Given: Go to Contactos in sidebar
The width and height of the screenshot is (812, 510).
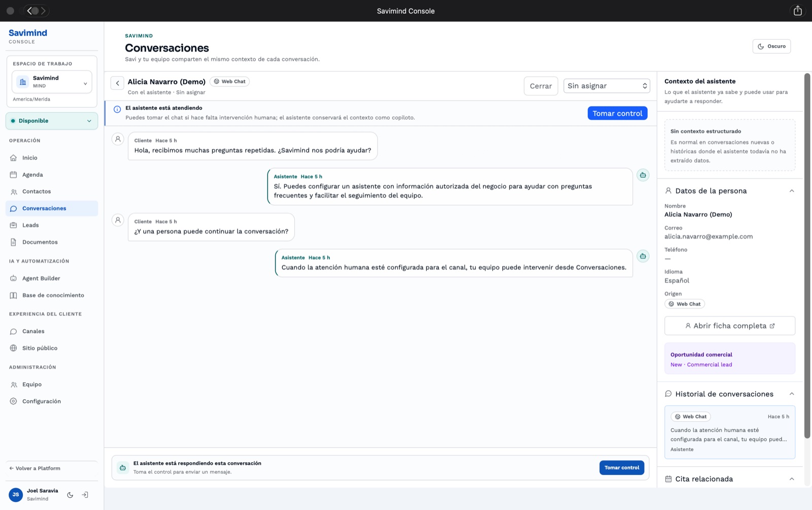Looking at the screenshot, I should point(52,192).
